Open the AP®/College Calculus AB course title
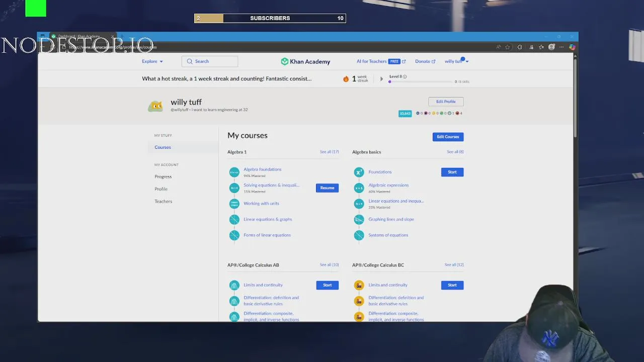The image size is (644, 362). click(x=253, y=265)
